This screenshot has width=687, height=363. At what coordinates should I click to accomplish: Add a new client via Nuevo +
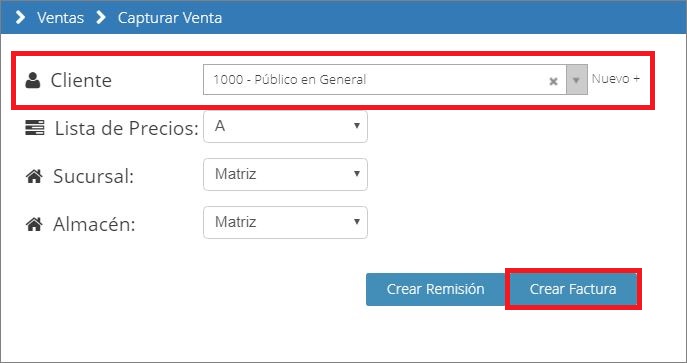point(616,79)
